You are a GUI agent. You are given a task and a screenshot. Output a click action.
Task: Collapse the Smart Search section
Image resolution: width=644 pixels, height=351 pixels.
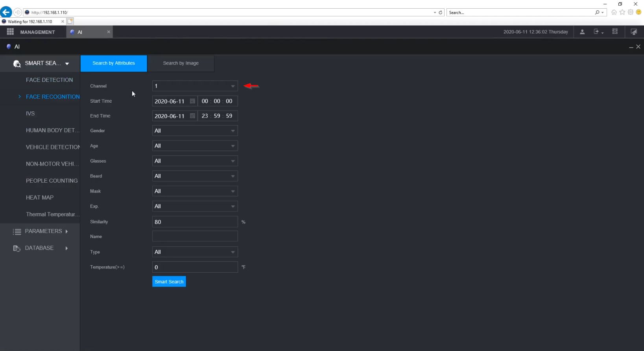pyautogui.click(x=67, y=63)
